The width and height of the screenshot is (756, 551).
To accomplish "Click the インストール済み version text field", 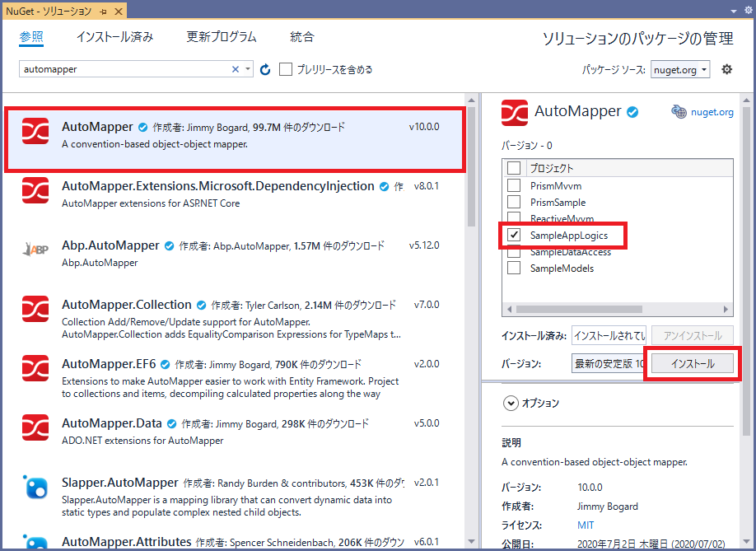I will [x=609, y=335].
